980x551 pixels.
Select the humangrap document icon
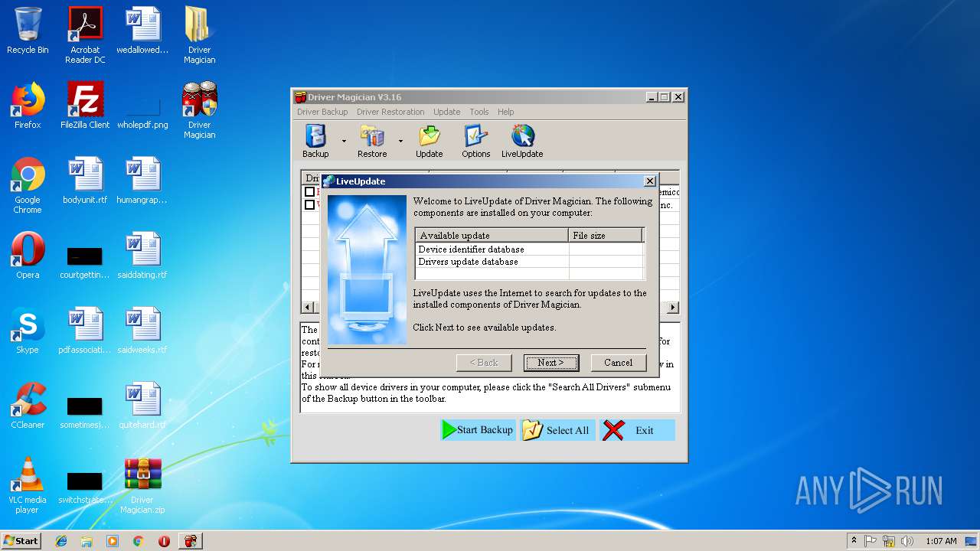(x=142, y=181)
